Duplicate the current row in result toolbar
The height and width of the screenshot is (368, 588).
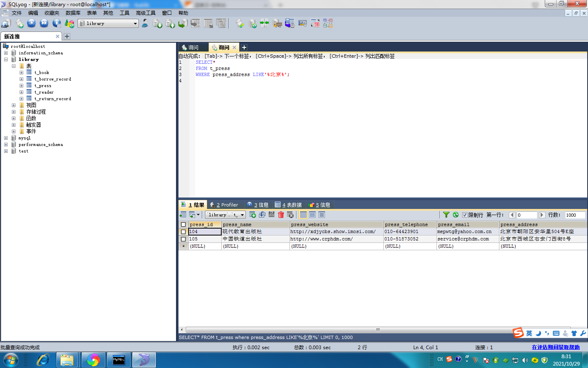coord(262,215)
